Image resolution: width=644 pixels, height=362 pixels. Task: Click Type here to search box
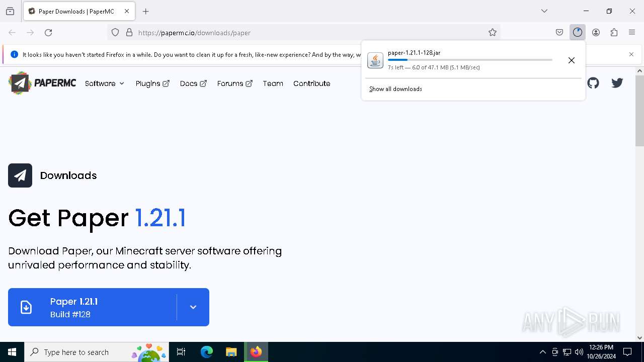click(97, 352)
